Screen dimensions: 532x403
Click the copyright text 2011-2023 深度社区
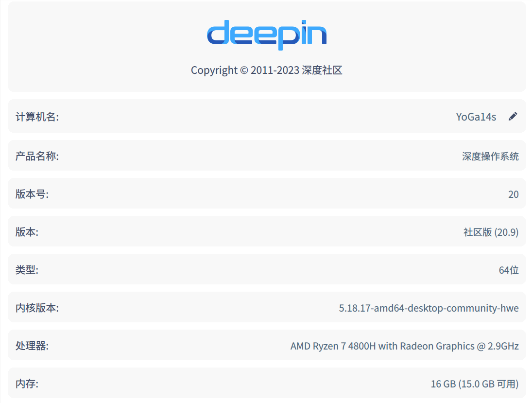pos(267,70)
